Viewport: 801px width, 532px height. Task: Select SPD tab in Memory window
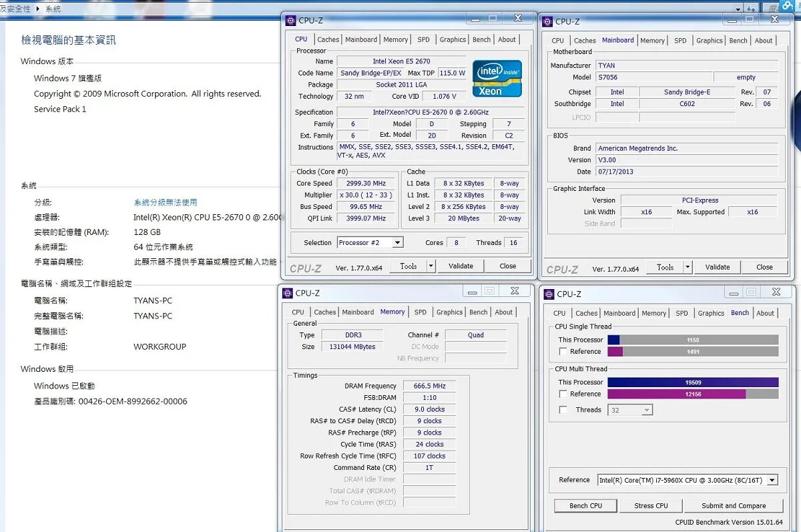pyautogui.click(x=421, y=312)
